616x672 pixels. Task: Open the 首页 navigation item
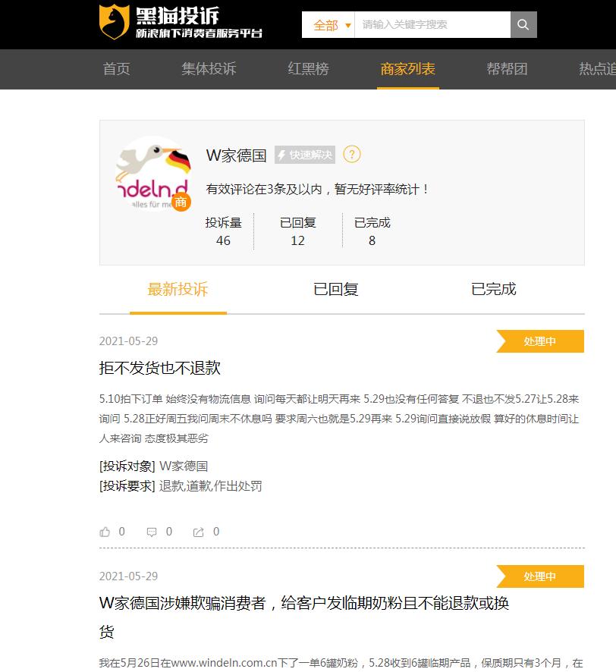pos(115,69)
